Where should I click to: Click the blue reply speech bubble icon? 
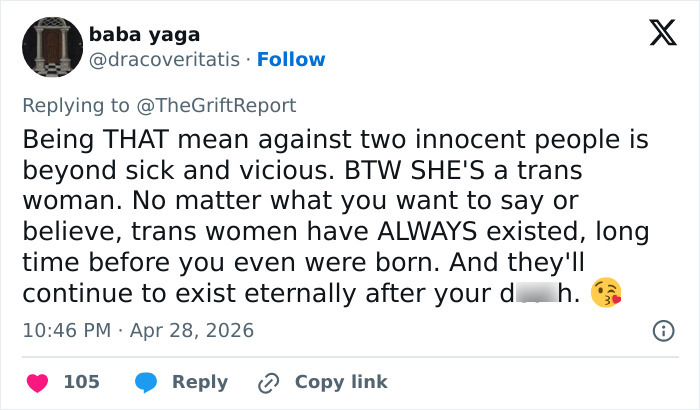pyautogui.click(x=145, y=382)
